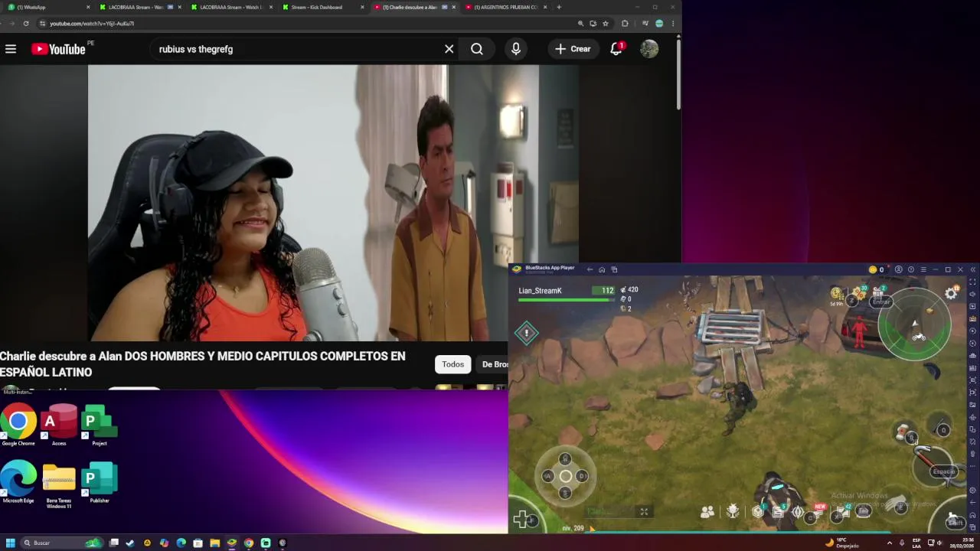
Task: Open YouTube notifications bell
Action: (x=616, y=49)
